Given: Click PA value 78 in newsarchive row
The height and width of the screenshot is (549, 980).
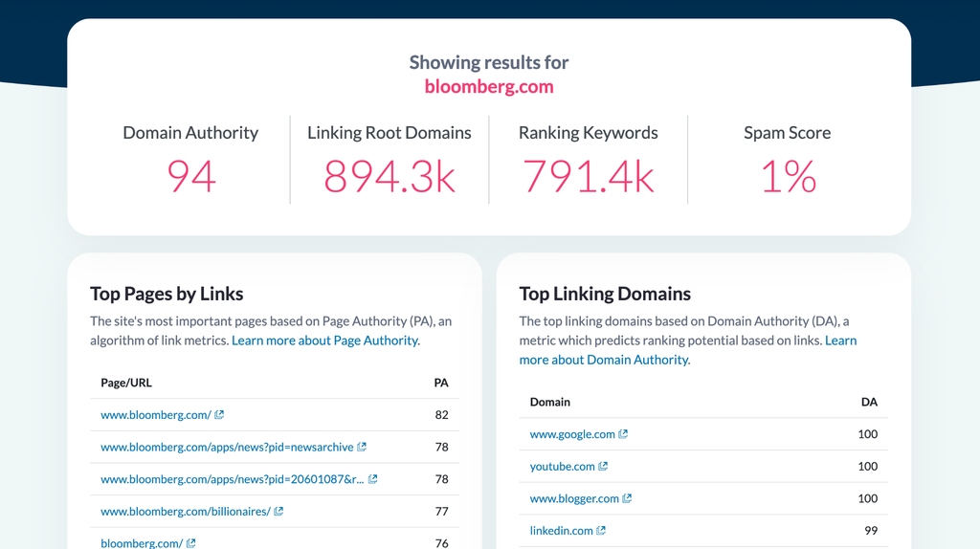Looking at the screenshot, I should (442, 447).
